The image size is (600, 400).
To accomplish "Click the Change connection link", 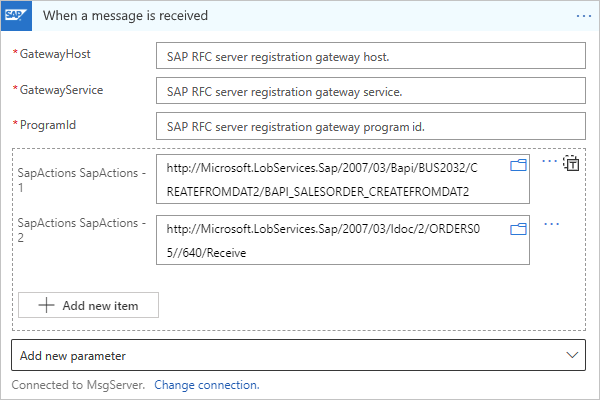I will (x=206, y=385).
